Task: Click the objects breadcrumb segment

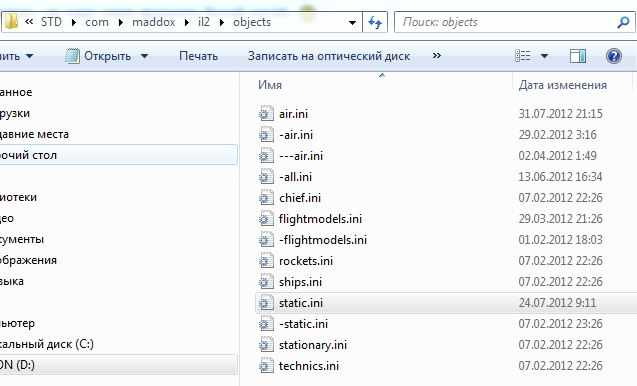Action: point(252,22)
